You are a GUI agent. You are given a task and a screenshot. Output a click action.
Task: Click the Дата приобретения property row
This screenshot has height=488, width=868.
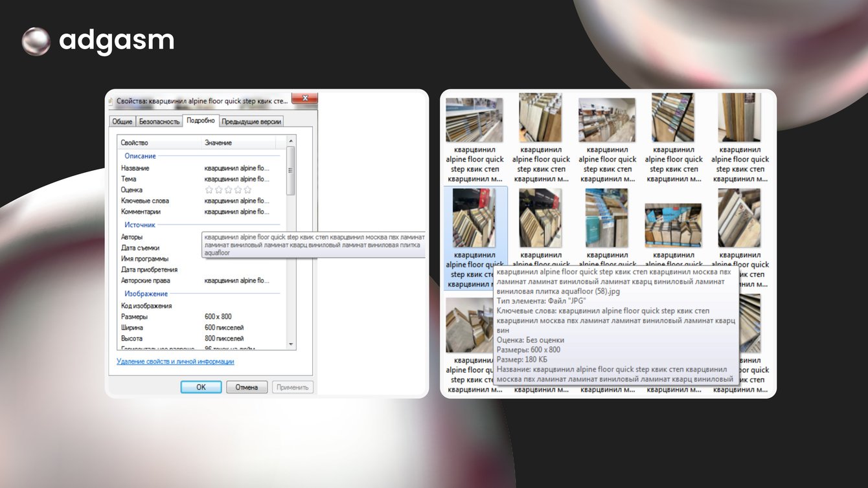[149, 269]
